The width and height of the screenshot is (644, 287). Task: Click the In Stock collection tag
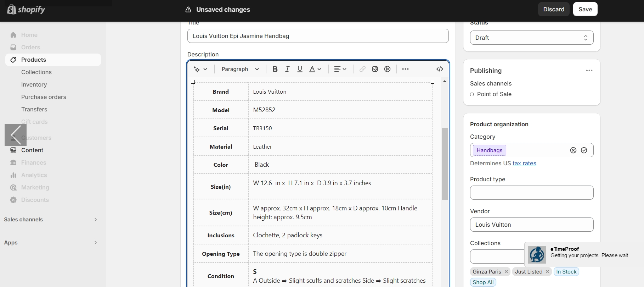pyautogui.click(x=566, y=272)
